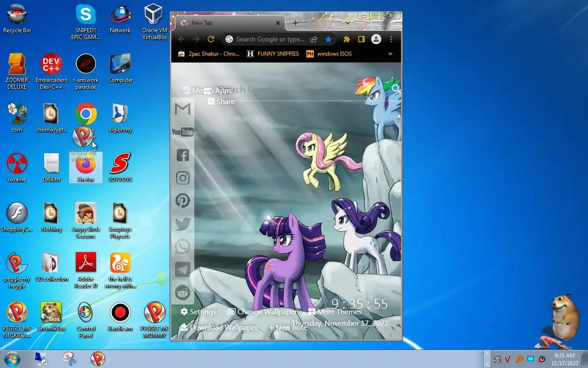588x368 pixels.
Task: Open FUNNY SNIPPIES bookmark
Action: pyautogui.click(x=273, y=54)
